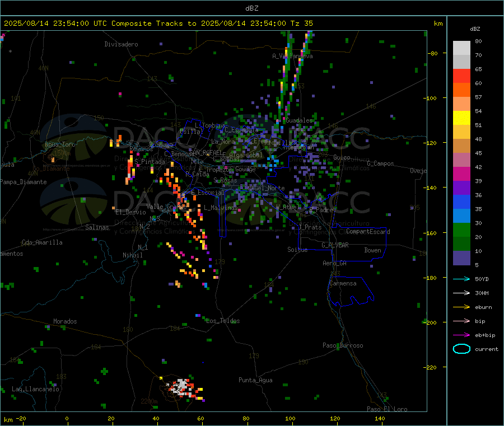Click the white 30HM arrow legend icon
This screenshot has height=426, width=504.
click(x=461, y=293)
